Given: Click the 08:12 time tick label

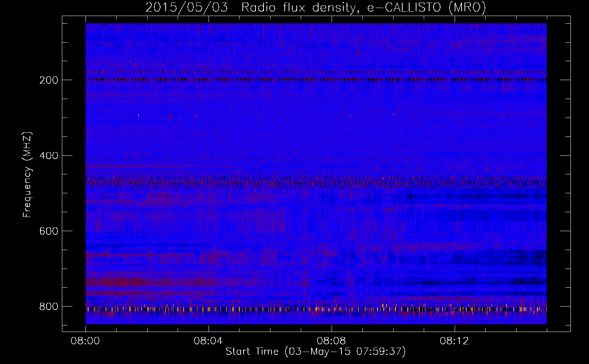Looking at the screenshot, I should click(x=455, y=341).
